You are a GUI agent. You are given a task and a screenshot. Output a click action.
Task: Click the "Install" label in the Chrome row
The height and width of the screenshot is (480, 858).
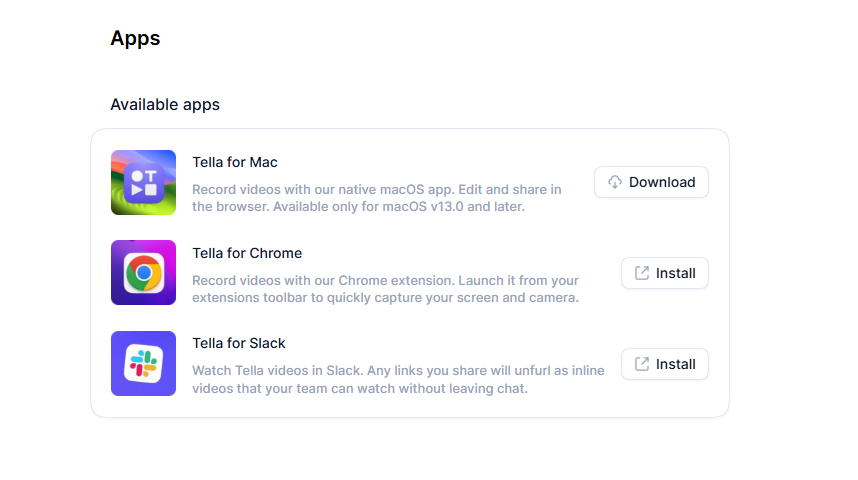click(676, 273)
